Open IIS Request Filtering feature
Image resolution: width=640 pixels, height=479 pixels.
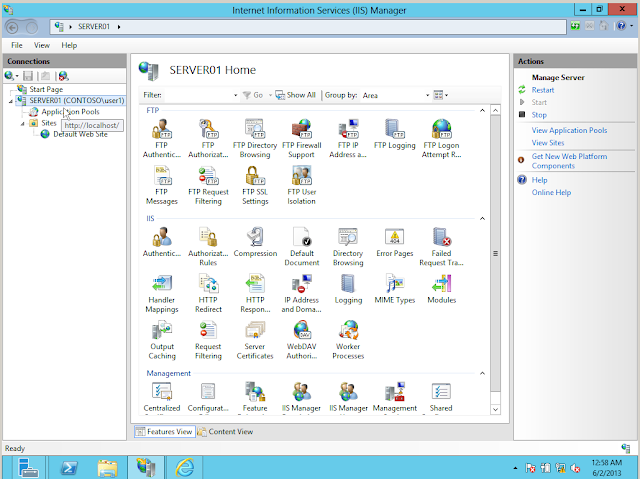[x=208, y=340]
